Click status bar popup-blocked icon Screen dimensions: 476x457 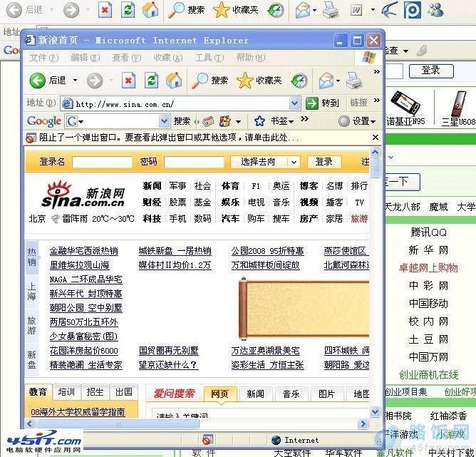click(207, 440)
